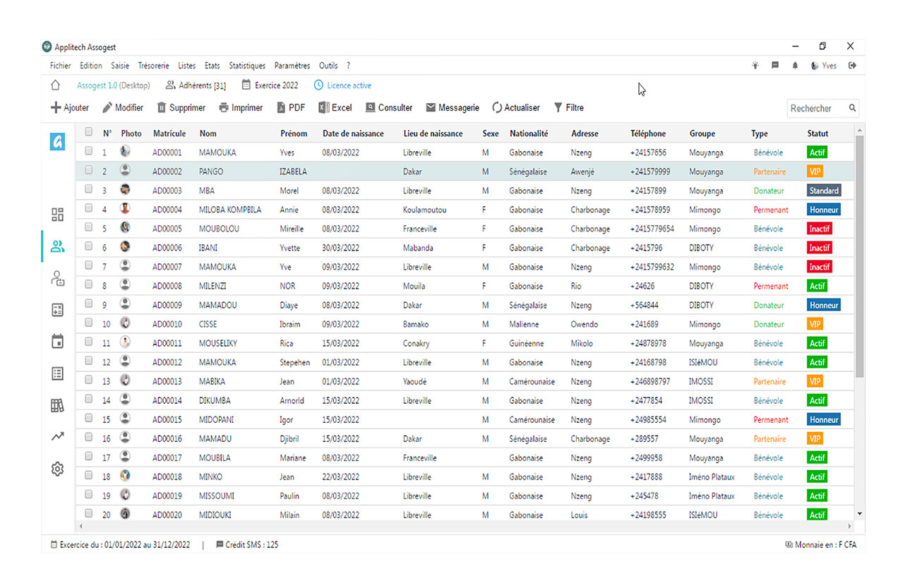Click the Standard status badge for MBA
The width and height of the screenshot is (910, 588).
point(824,191)
